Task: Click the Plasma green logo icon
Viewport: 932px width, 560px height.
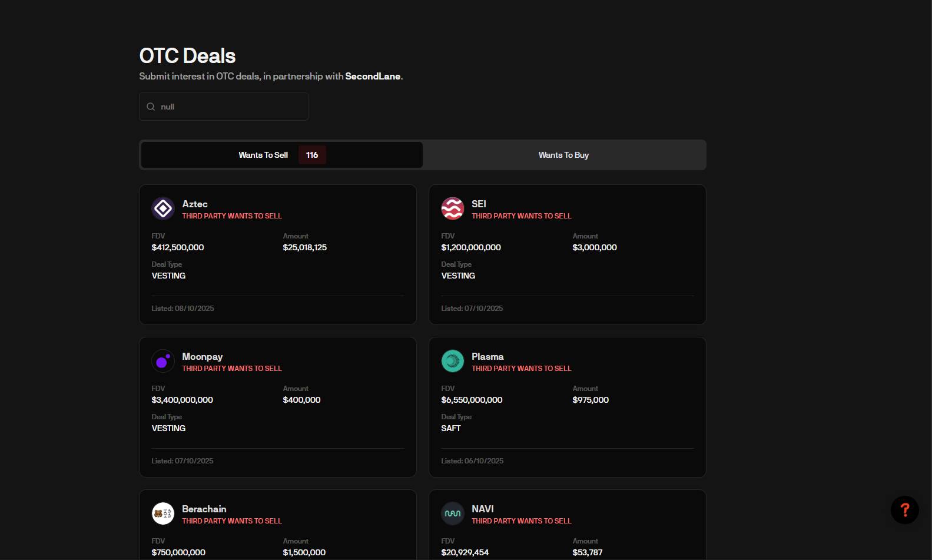Action: (452, 361)
